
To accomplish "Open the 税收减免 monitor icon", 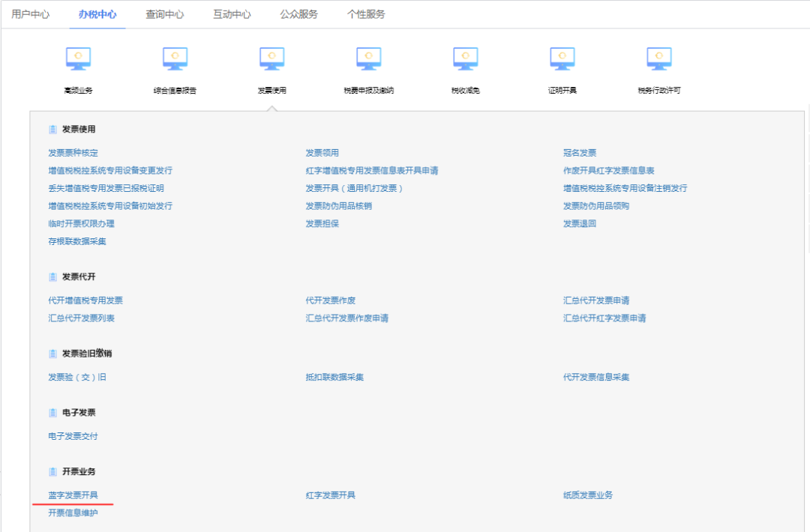I will click(466, 59).
